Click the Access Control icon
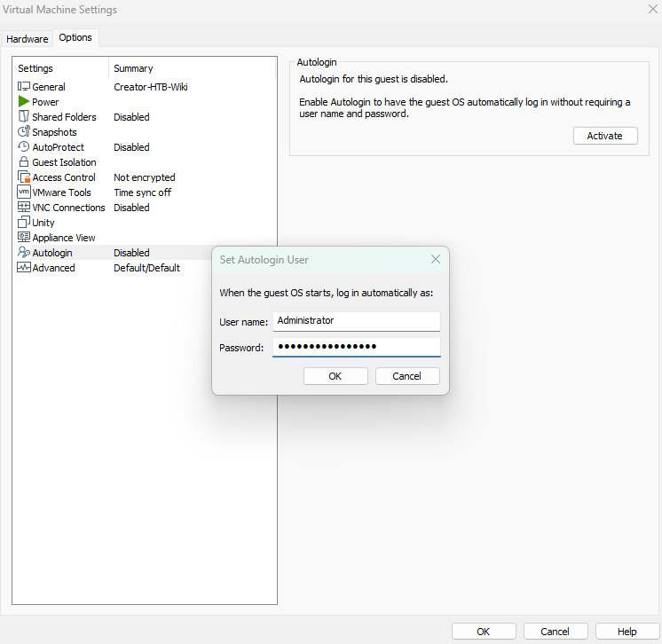Screen dimensions: 662x644 [x=24, y=177]
